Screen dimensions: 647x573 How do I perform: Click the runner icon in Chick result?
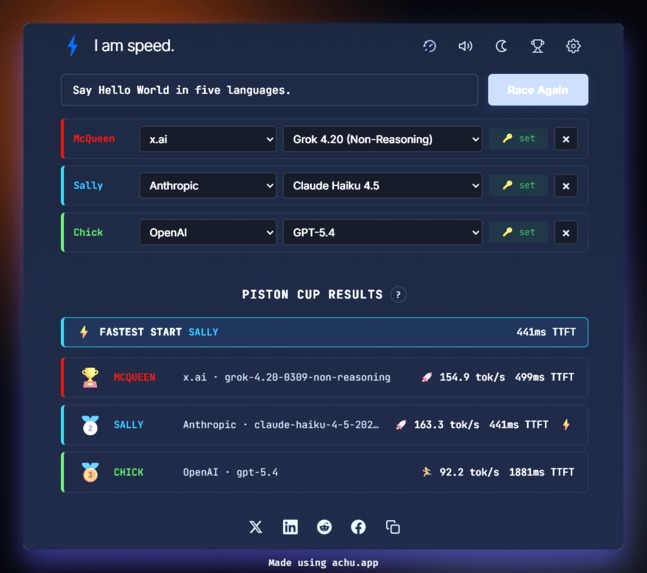(426, 472)
